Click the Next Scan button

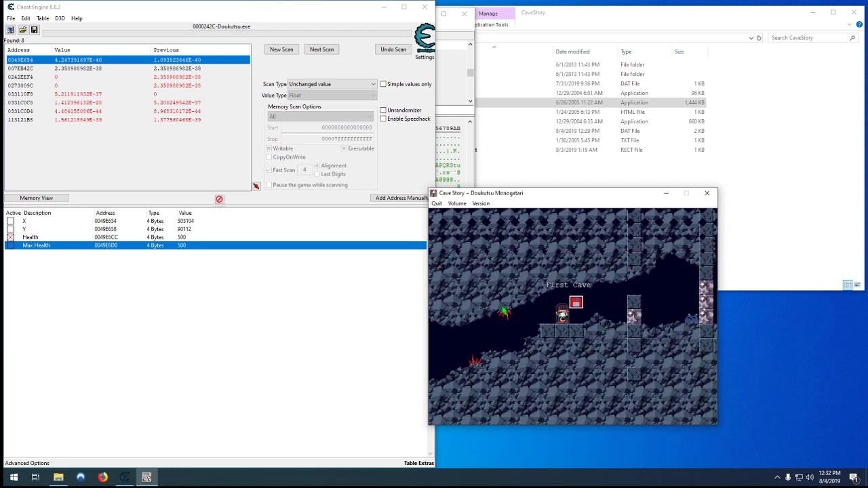[321, 49]
